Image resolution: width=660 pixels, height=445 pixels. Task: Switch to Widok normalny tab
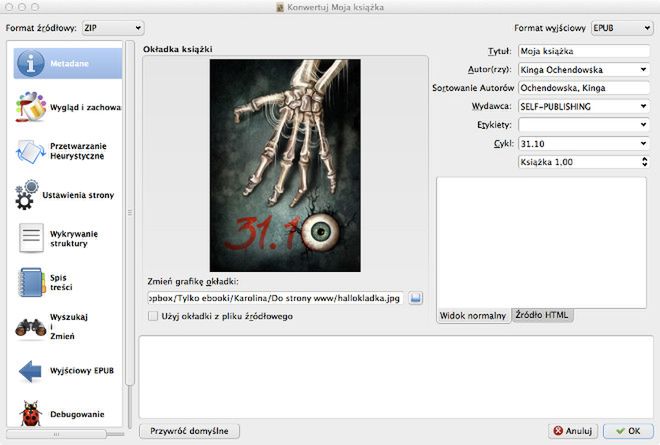click(473, 316)
